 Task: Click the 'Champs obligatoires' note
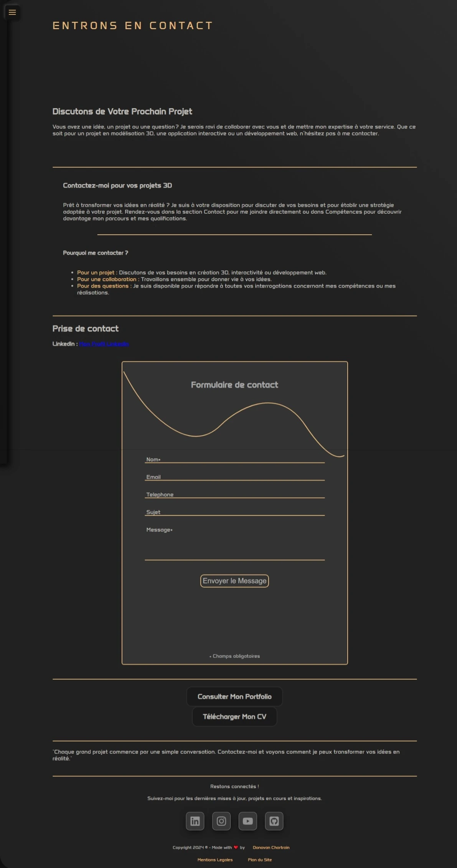pos(234,656)
